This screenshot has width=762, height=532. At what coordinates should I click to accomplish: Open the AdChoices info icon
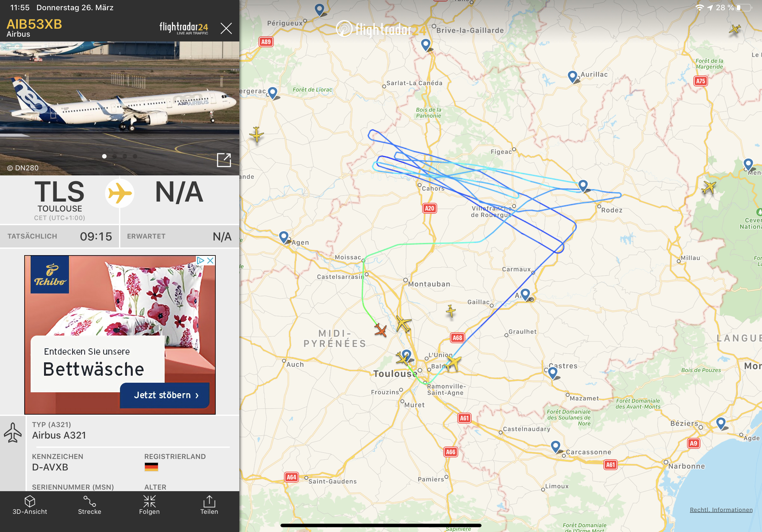click(200, 261)
